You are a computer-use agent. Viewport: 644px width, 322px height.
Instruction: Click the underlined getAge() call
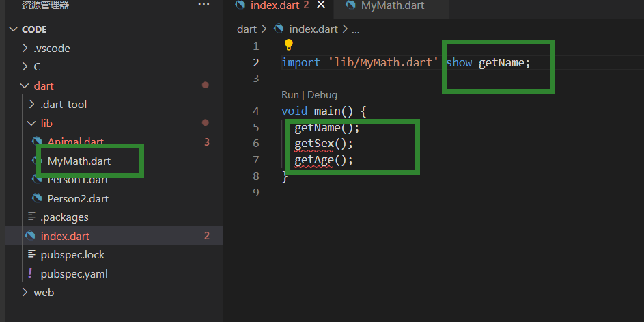(324, 160)
